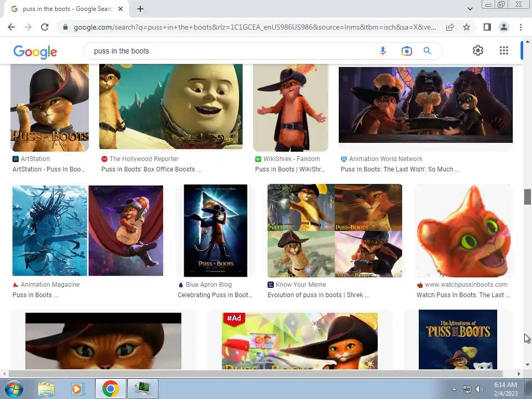
Task: Open search by image camera icon
Action: (x=406, y=51)
